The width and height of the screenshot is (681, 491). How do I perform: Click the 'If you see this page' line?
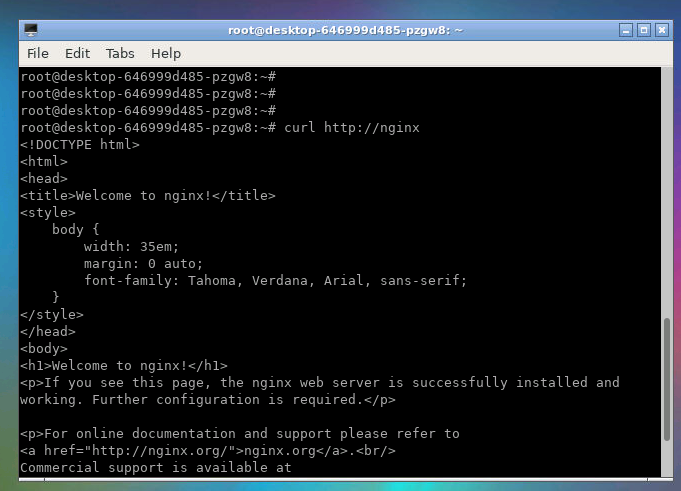click(320, 382)
